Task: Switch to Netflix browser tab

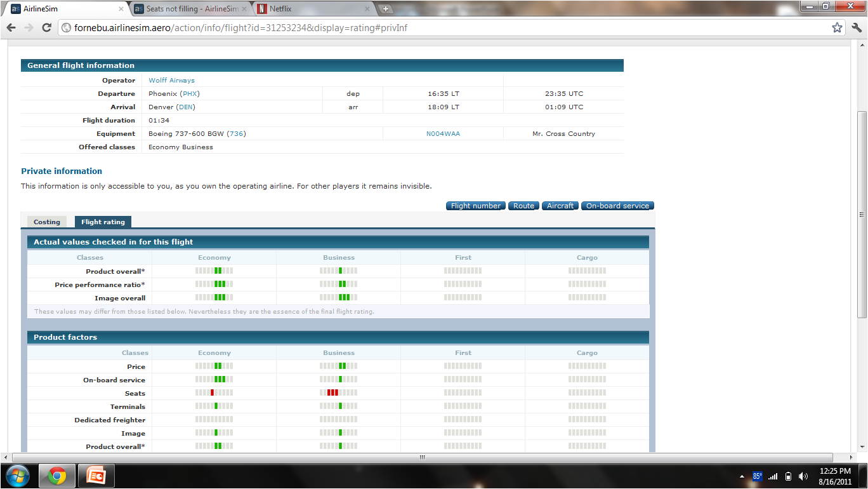Action: tap(312, 9)
